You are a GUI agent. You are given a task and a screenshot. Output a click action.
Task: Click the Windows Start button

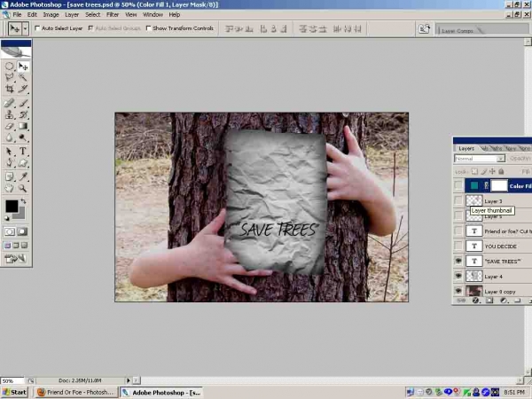(14, 392)
